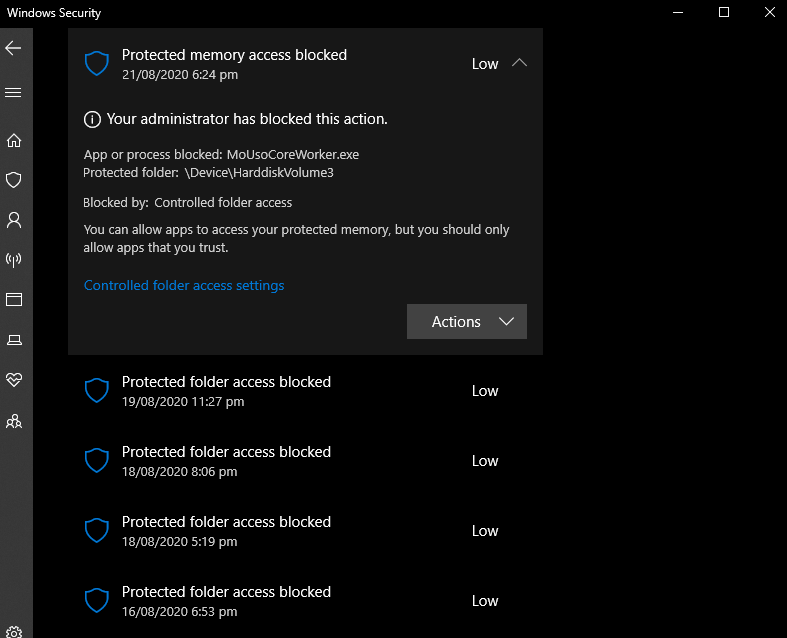
Task: Expand the 18/08/2020 8:06 pm blocked entry
Action: (x=305, y=461)
